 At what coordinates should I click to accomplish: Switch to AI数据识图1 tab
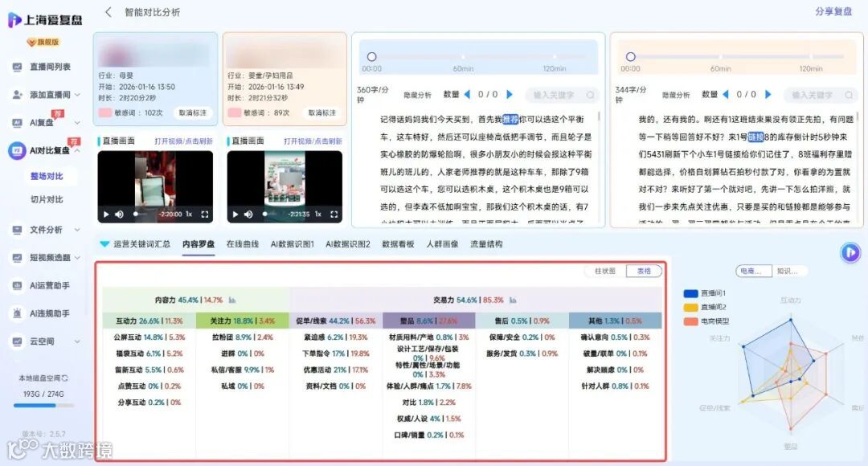(x=293, y=244)
